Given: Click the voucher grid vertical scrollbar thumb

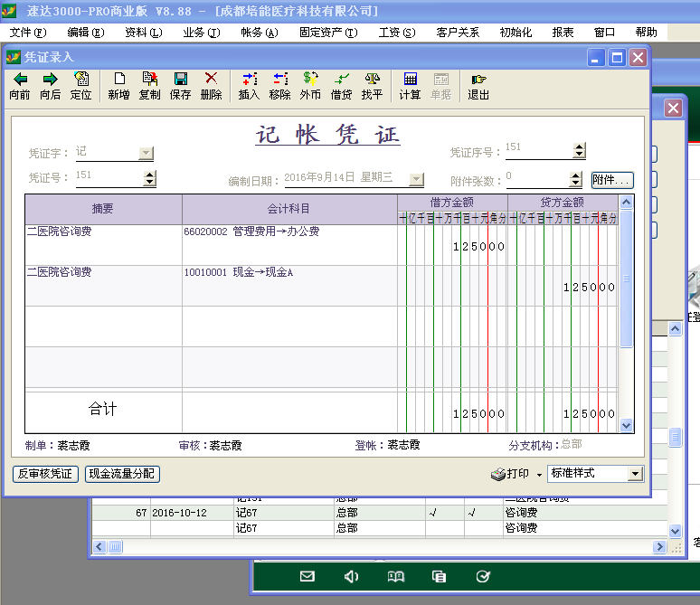Looking at the screenshot, I should pos(626,279).
